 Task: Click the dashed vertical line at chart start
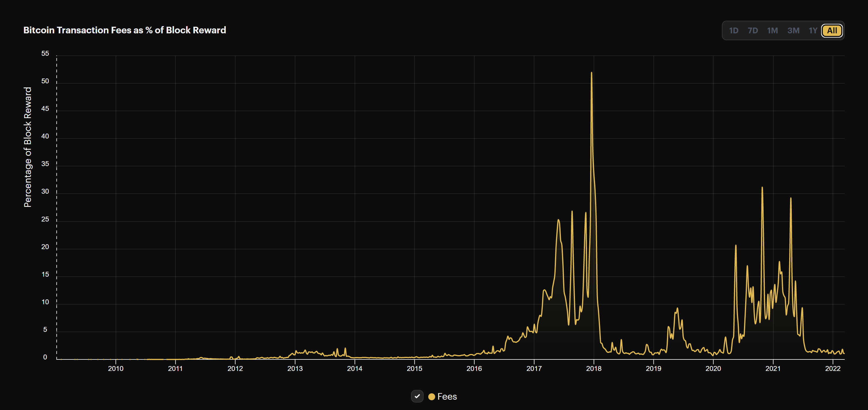56,202
